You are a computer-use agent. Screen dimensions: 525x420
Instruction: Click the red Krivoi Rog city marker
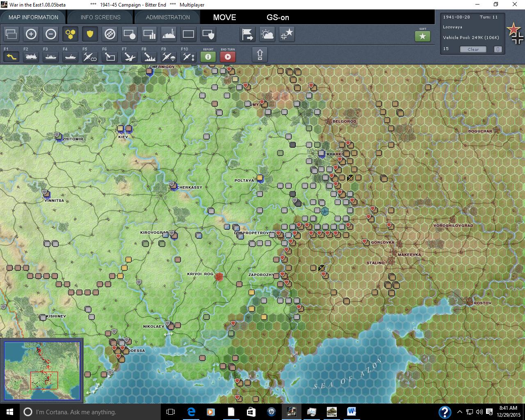click(x=219, y=277)
